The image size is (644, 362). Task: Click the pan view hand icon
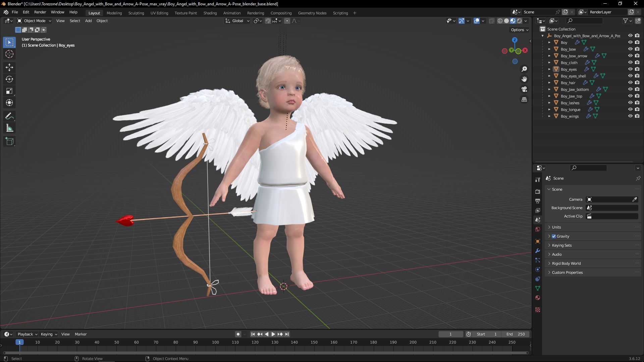point(524,79)
